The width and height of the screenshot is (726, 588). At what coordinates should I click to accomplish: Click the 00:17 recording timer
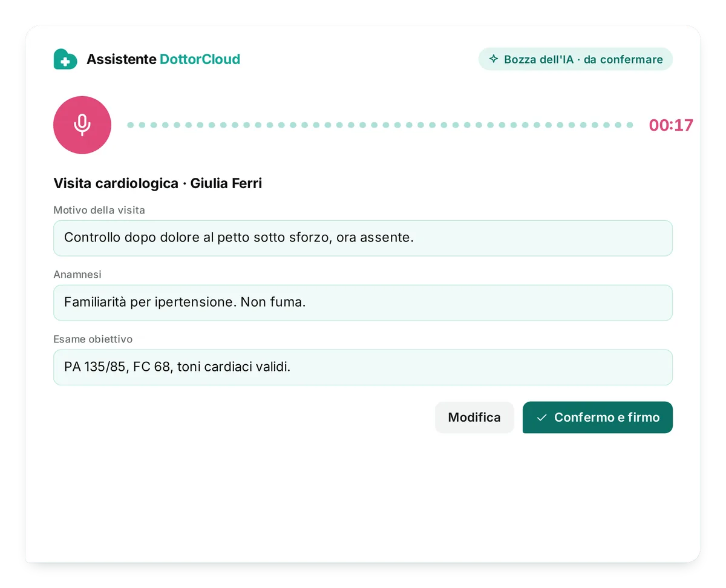point(671,125)
